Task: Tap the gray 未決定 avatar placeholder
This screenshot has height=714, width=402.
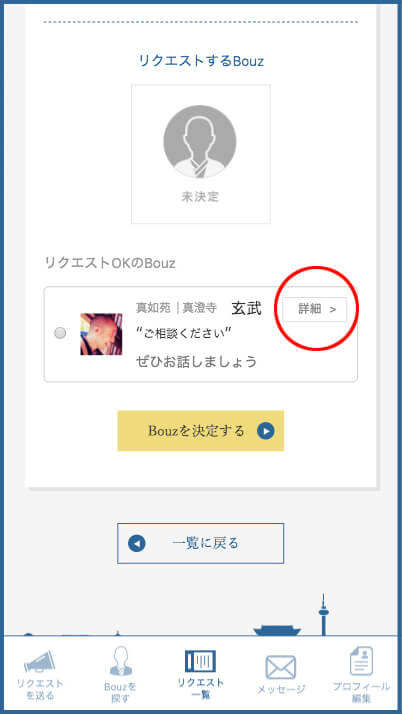Action: click(200, 142)
